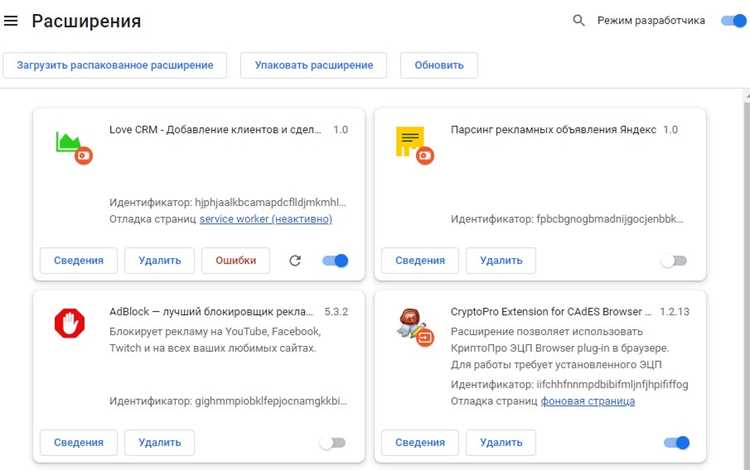Disable the CryptoPro extension toggle
This screenshot has width=750, height=470.
[677, 443]
